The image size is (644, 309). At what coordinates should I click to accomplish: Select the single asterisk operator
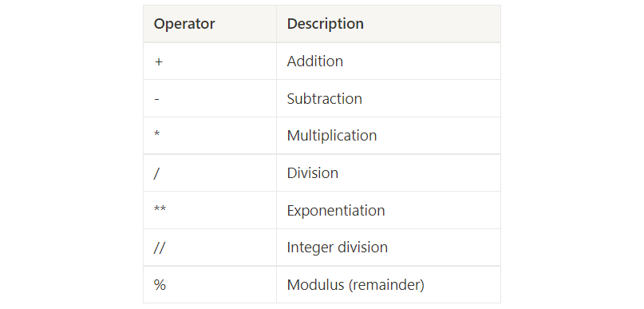[x=157, y=133]
